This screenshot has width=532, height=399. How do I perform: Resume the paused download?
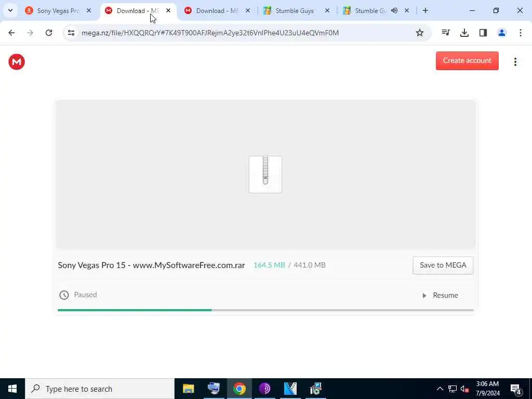(441, 296)
